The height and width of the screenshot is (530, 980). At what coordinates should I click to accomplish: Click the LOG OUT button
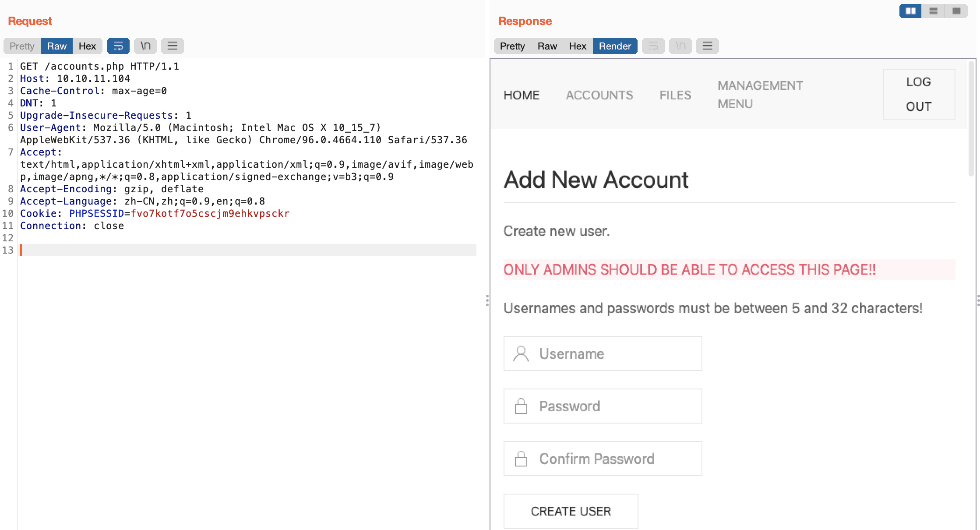click(919, 94)
